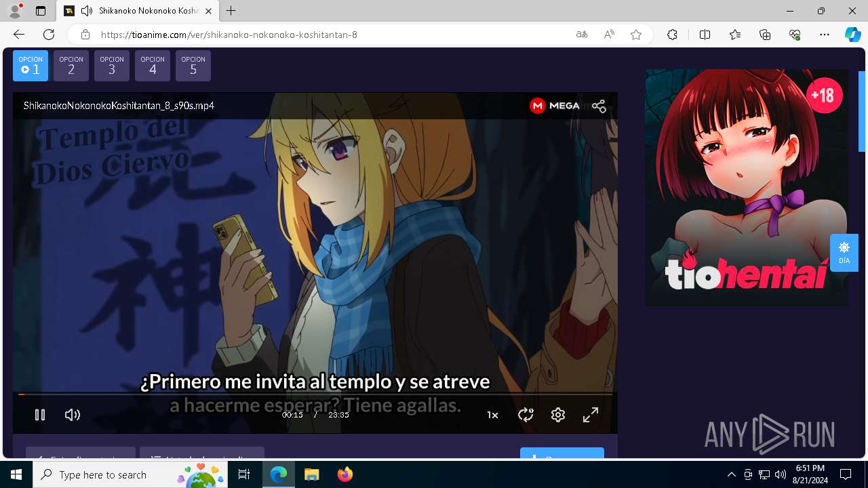The height and width of the screenshot is (488, 868).
Task: Close the Shikanoko Nokonoko tab
Action: (209, 11)
